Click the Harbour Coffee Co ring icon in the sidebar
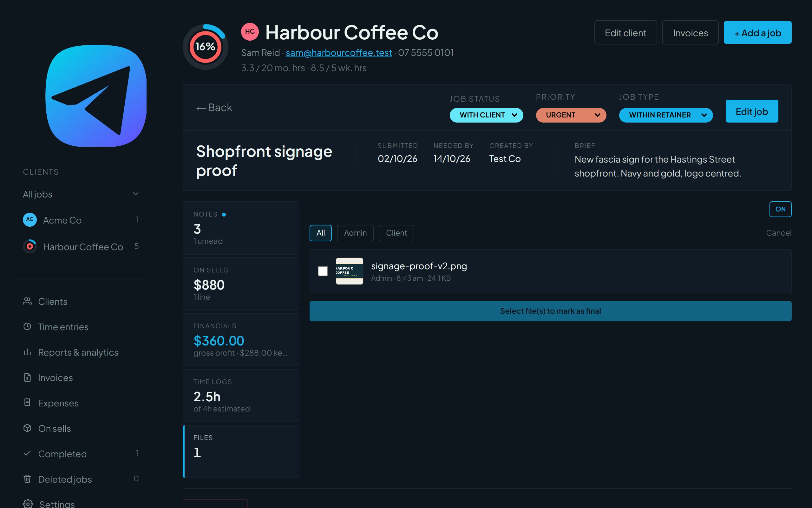Viewport: 812px width, 508px height. click(x=30, y=246)
